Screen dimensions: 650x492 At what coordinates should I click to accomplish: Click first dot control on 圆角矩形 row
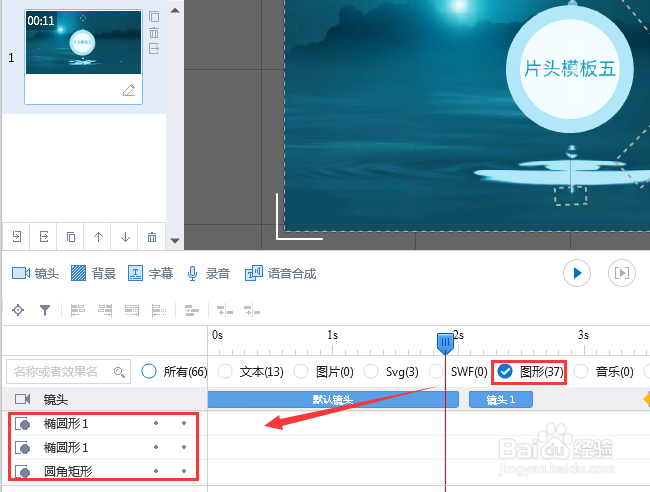[x=156, y=471]
